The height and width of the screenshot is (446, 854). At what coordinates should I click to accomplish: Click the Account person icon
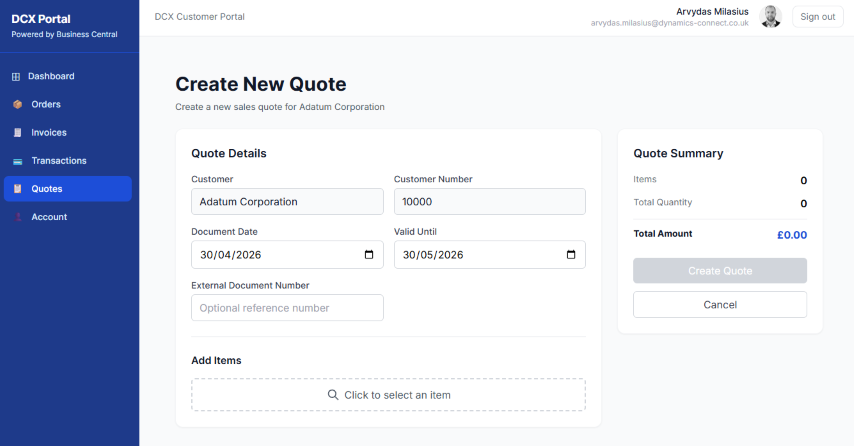click(x=17, y=217)
